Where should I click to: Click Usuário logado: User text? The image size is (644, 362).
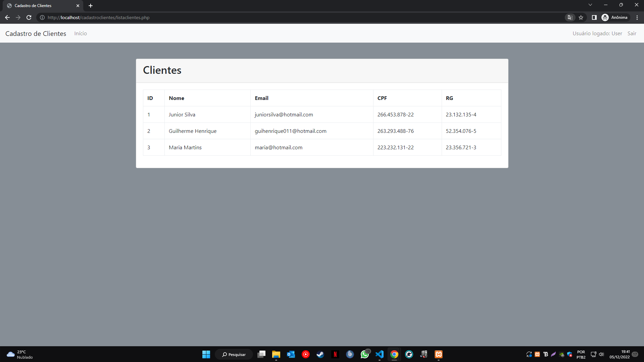(597, 34)
